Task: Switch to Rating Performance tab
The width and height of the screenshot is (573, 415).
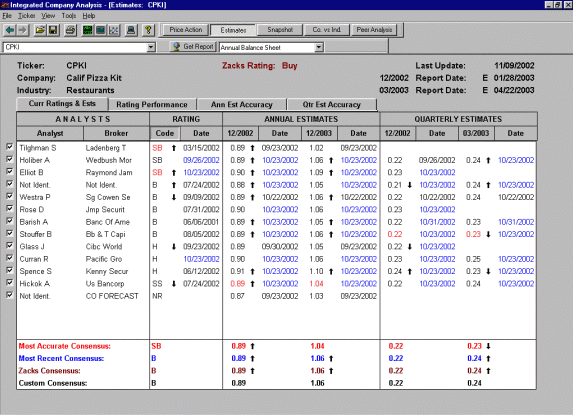Action: click(x=152, y=104)
